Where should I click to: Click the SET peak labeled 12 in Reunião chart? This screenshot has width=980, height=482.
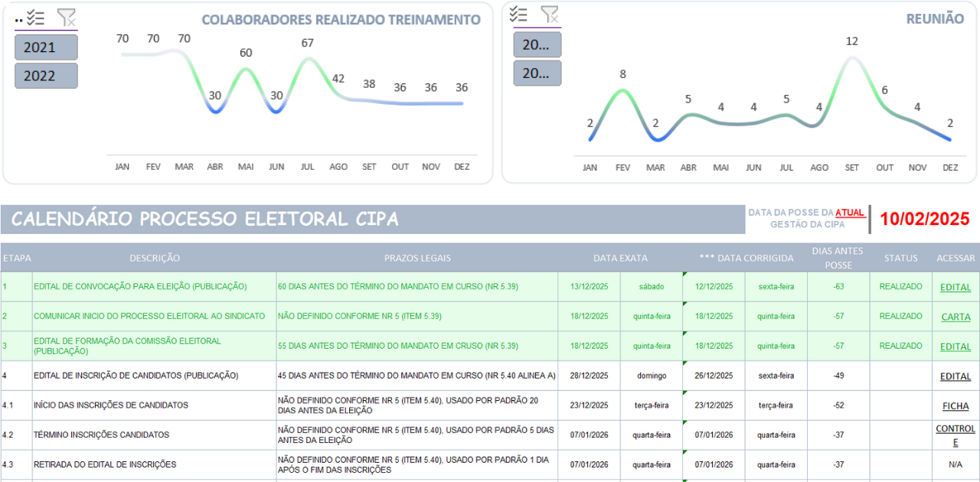click(x=852, y=41)
